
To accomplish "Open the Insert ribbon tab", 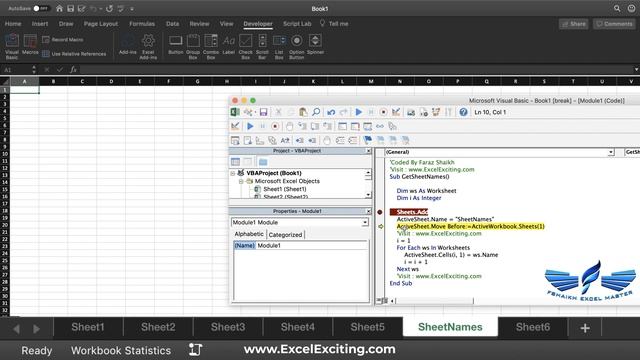I will pos(40,24).
